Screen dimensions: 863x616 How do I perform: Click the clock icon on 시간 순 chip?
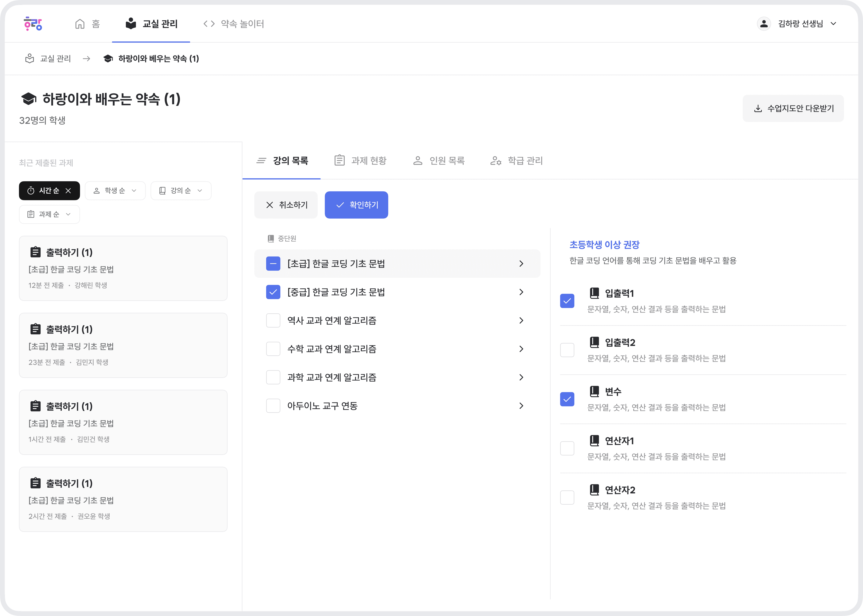coord(31,190)
